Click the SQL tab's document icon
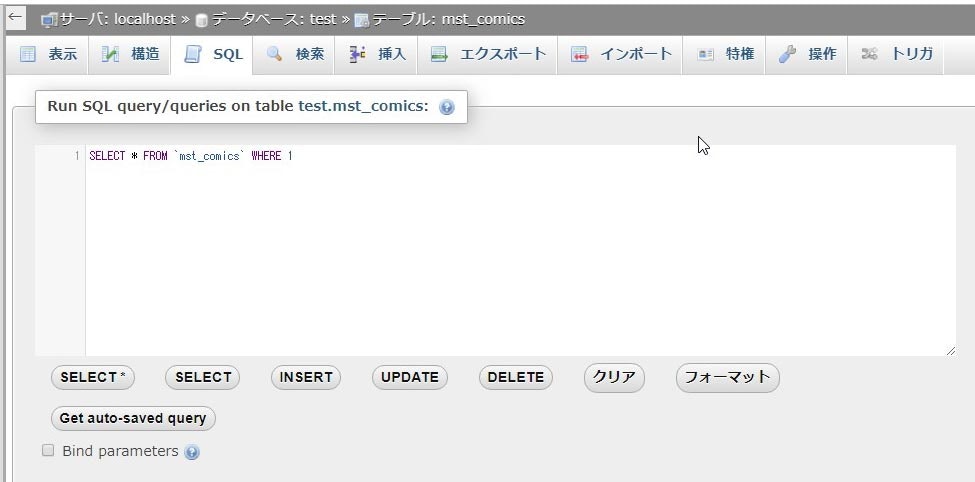The height and width of the screenshot is (482, 975). (x=193, y=55)
